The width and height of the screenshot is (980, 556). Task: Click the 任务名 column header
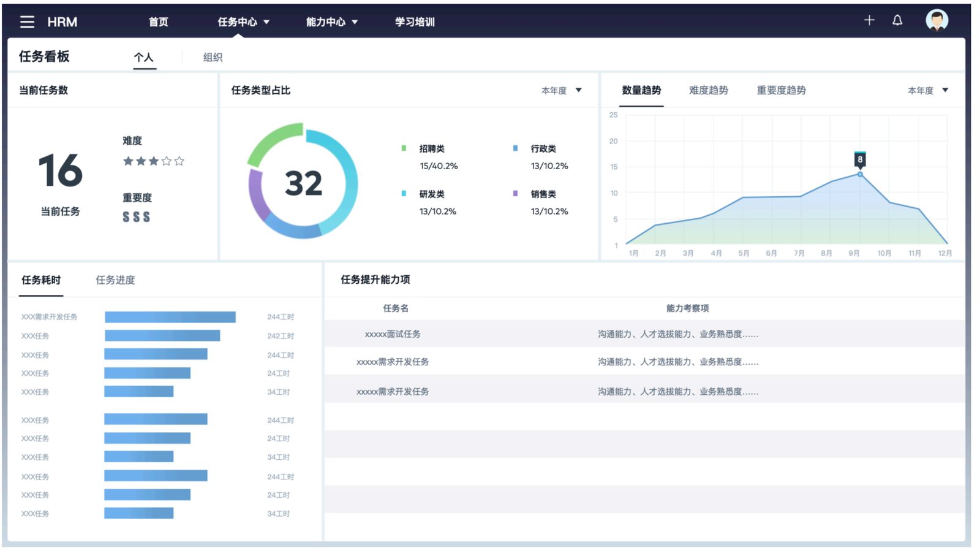coord(396,308)
